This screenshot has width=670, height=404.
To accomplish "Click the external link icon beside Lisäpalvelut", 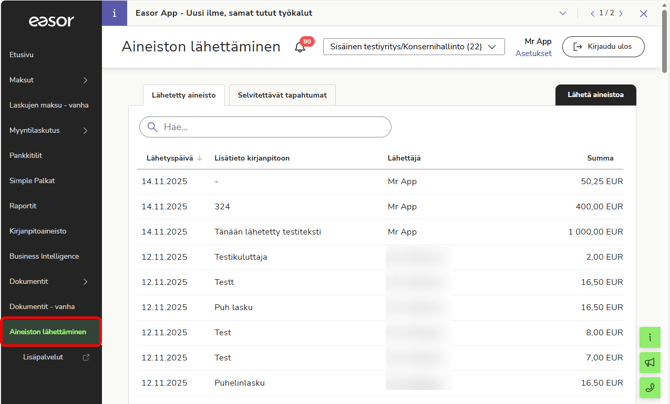I will (86, 357).
